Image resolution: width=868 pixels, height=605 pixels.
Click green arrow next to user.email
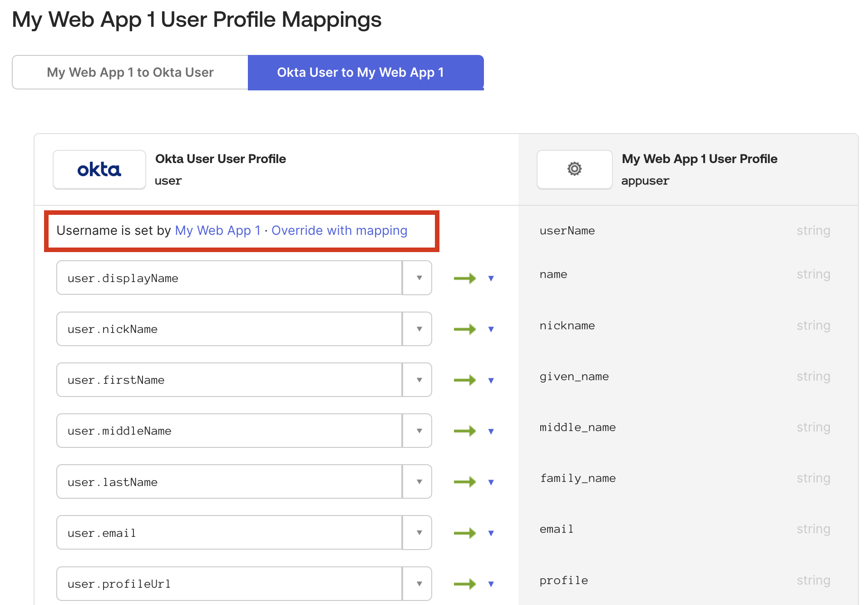coord(465,532)
